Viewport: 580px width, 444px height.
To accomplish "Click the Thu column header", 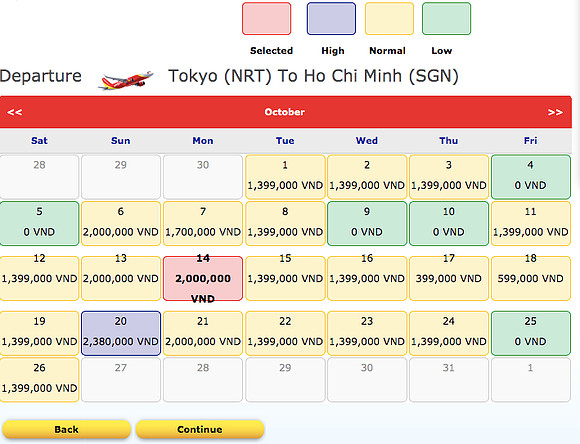I will click(x=448, y=141).
